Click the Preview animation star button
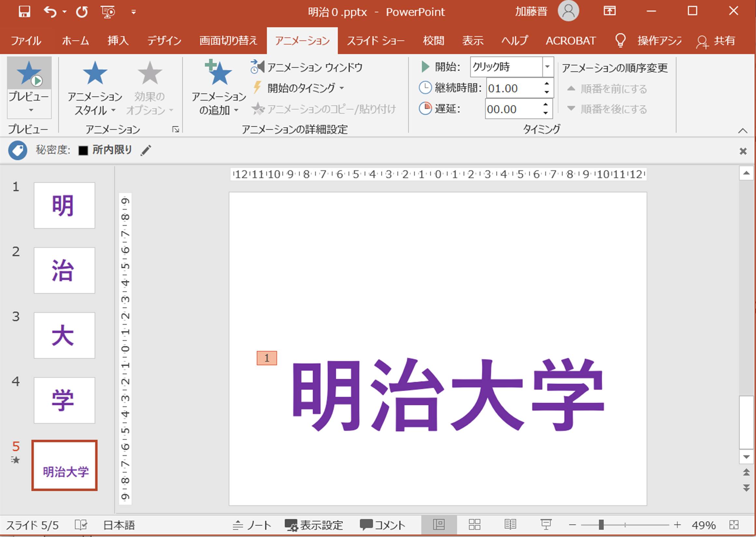The image size is (756, 537). 29,73
